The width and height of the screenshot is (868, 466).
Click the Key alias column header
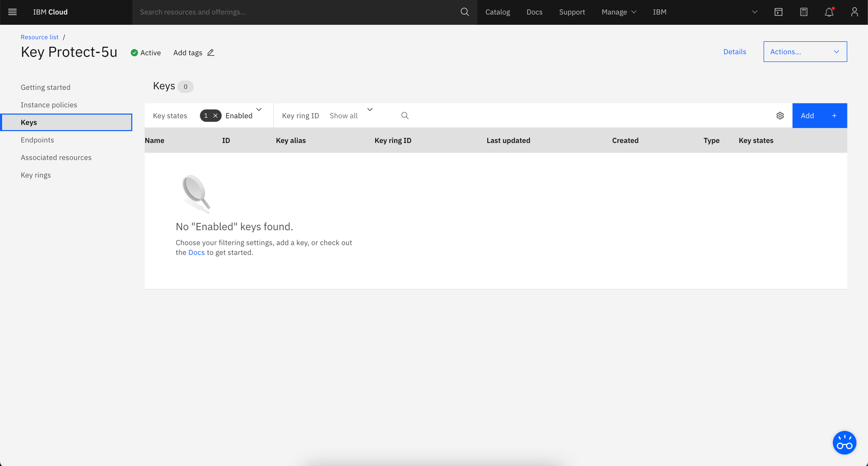pos(290,140)
